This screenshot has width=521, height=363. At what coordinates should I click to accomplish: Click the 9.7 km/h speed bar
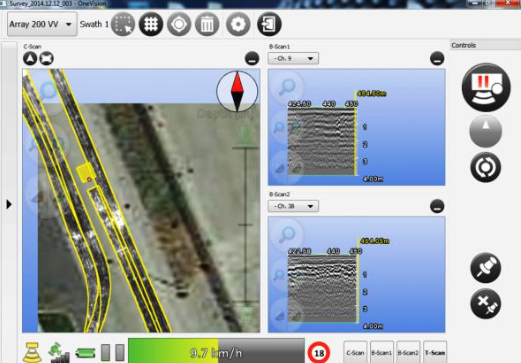pos(216,351)
